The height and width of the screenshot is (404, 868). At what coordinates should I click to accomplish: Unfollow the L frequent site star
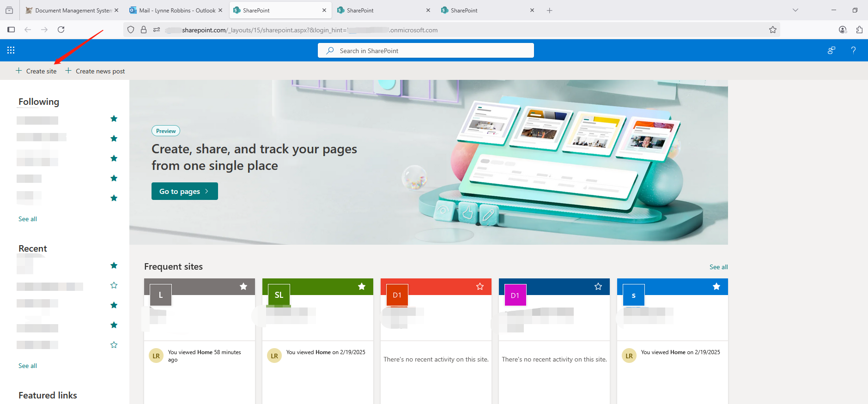coord(243,287)
